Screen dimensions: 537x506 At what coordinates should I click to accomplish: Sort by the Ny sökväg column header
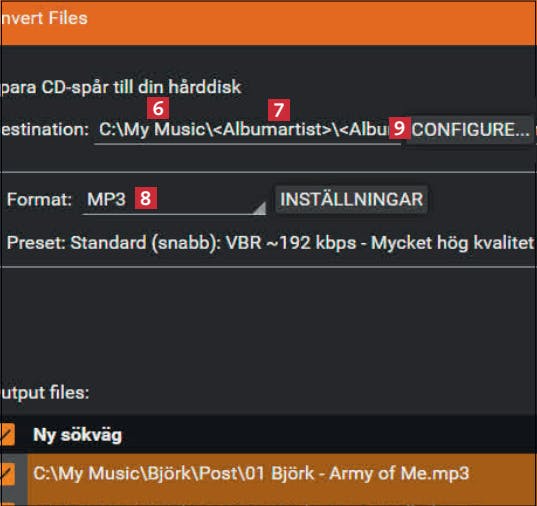pyautogui.click(x=77, y=435)
